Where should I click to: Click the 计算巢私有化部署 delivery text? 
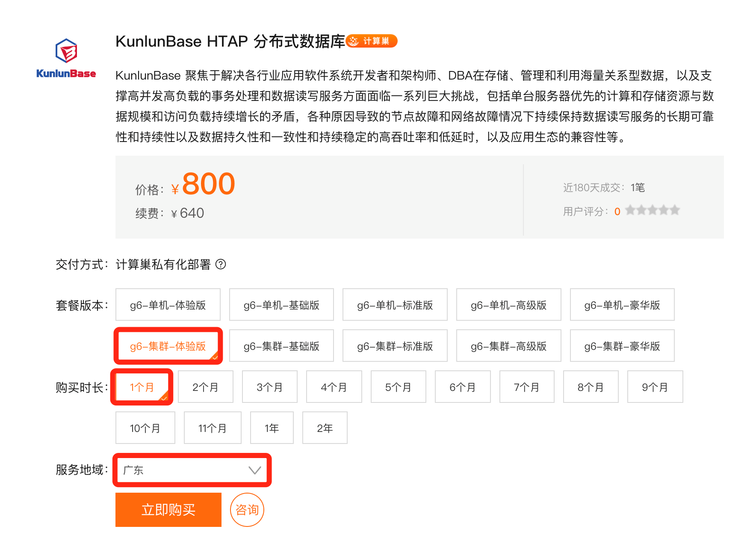pos(163,264)
